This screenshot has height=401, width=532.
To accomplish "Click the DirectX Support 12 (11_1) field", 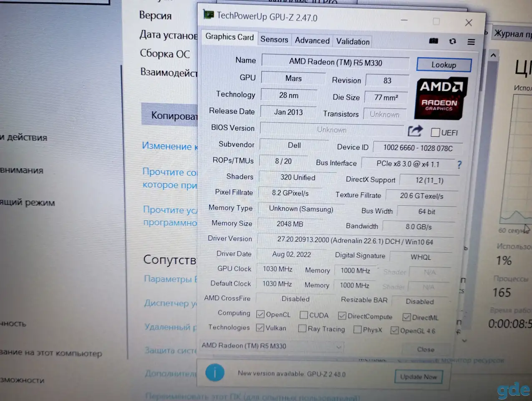I will click(429, 180).
